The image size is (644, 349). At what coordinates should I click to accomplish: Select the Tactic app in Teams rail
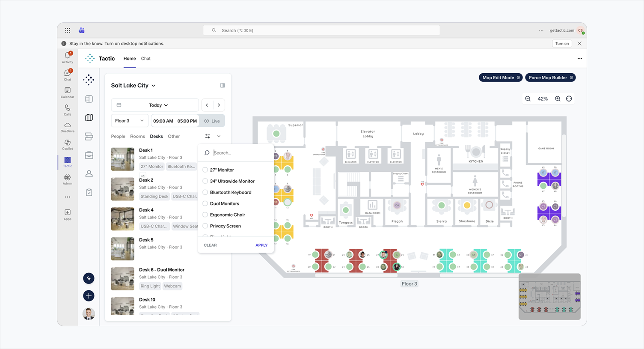(68, 162)
